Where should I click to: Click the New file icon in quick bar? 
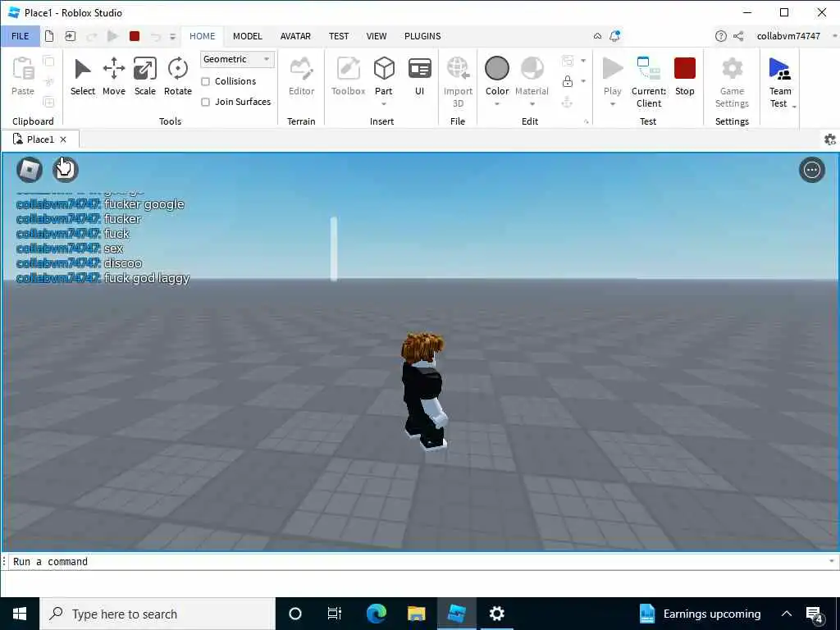[49, 36]
